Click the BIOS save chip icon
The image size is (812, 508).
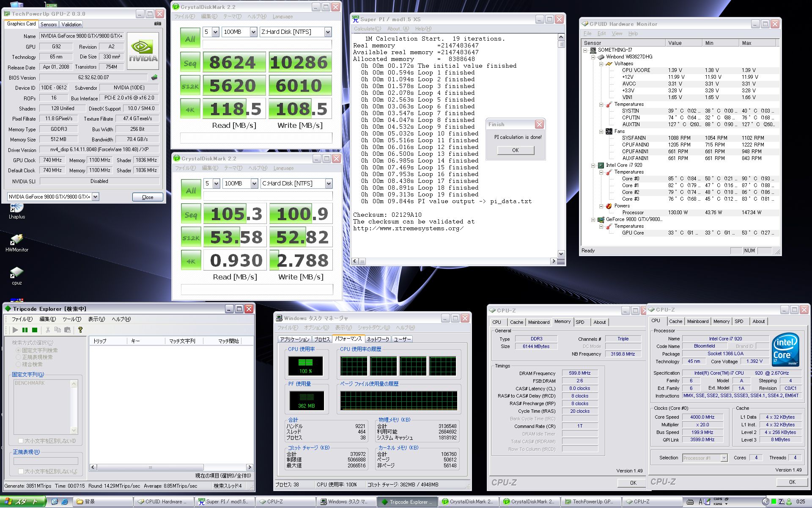point(154,77)
